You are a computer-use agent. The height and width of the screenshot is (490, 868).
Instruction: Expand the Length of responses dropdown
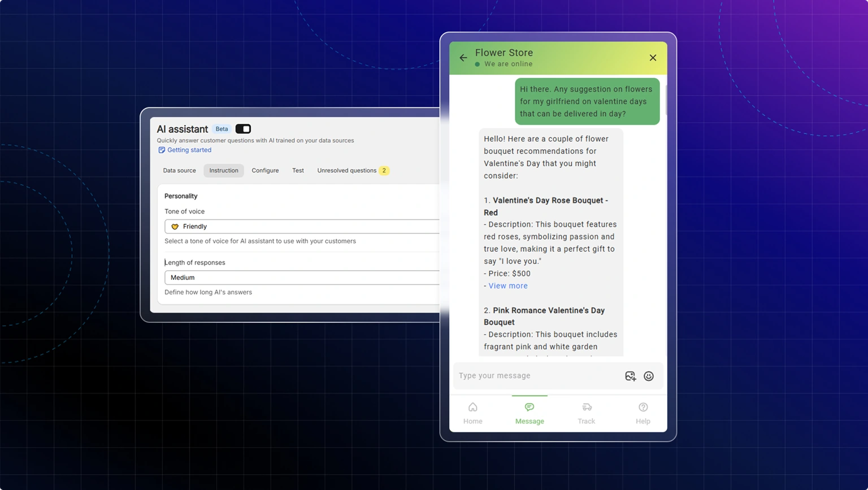(x=302, y=277)
